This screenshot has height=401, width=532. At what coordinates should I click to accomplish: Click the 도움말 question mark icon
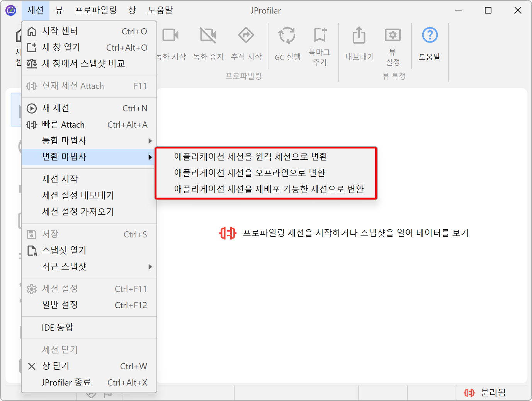point(430,36)
